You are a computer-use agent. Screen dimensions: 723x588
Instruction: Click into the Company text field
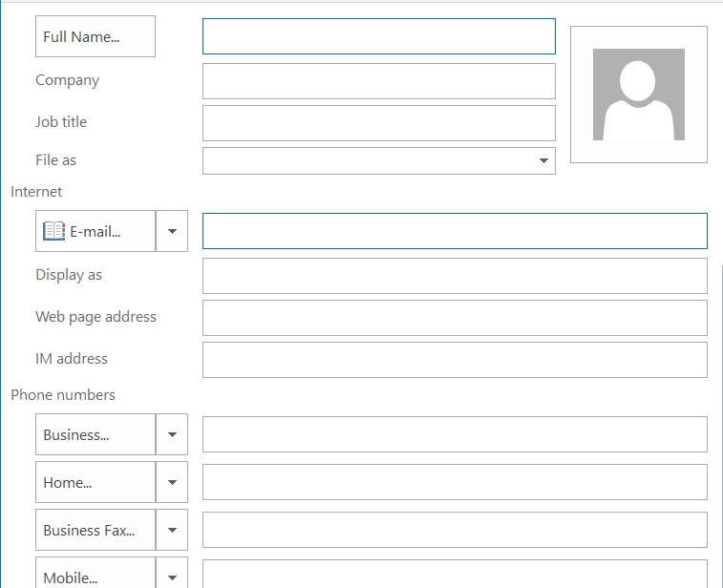click(x=378, y=81)
